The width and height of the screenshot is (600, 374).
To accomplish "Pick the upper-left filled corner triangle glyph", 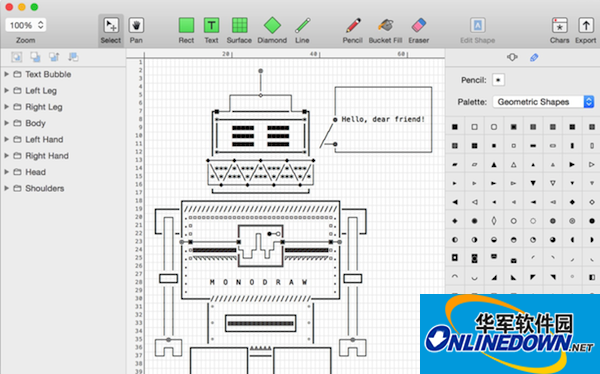I will point(533,277).
